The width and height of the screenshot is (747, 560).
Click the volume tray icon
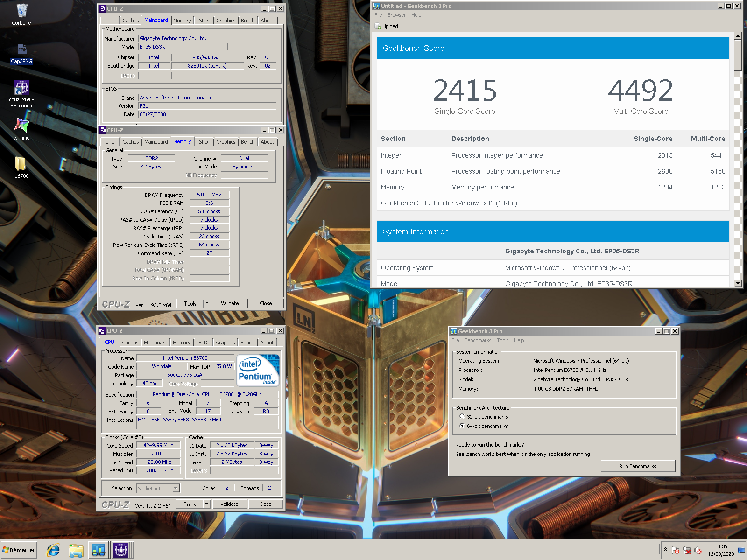(698, 550)
